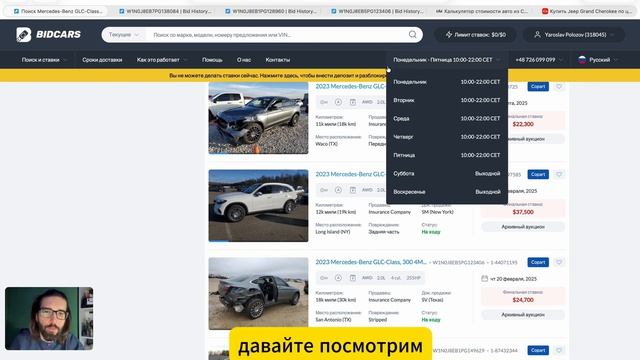Screen dimensions: 640x360
Task: Click the calendar spec icon on the Long Island listing
Action: (353, 190)
